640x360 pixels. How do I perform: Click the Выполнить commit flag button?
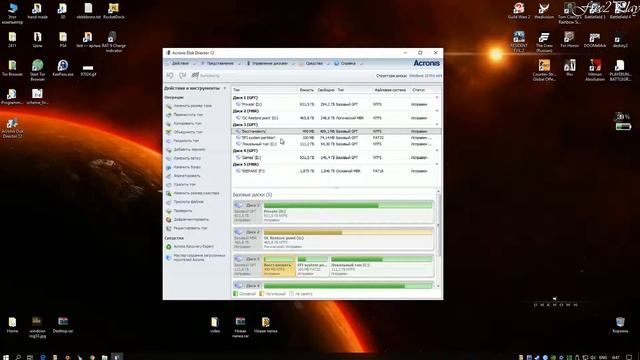(x=206, y=76)
